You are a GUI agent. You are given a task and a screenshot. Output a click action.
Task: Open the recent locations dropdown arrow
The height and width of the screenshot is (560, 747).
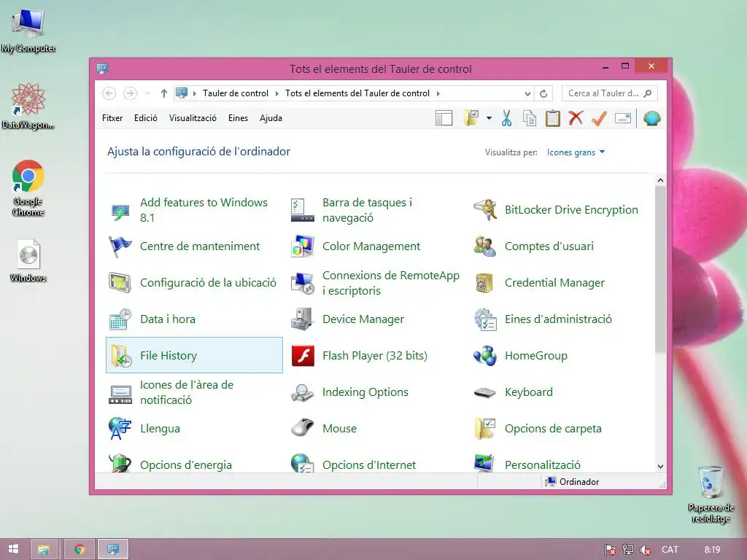tap(147, 94)
